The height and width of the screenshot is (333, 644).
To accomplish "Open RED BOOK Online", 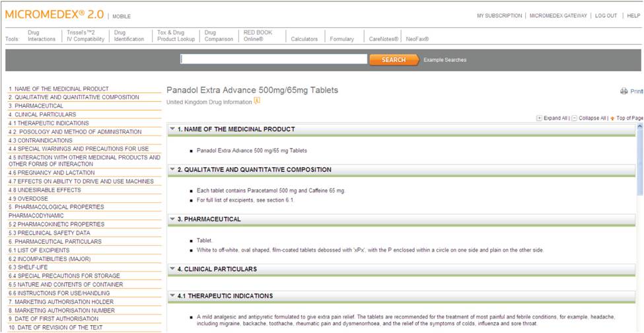I will pyautogui.click(x=258, y=36).
